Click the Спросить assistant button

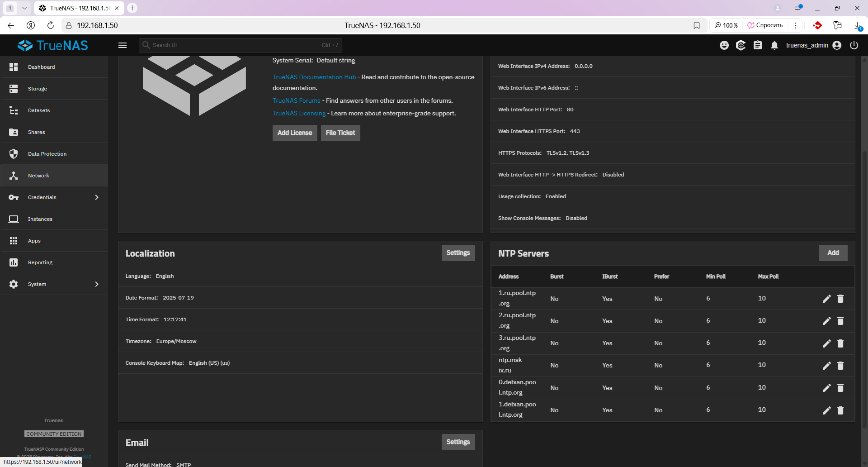click(765, 25)
